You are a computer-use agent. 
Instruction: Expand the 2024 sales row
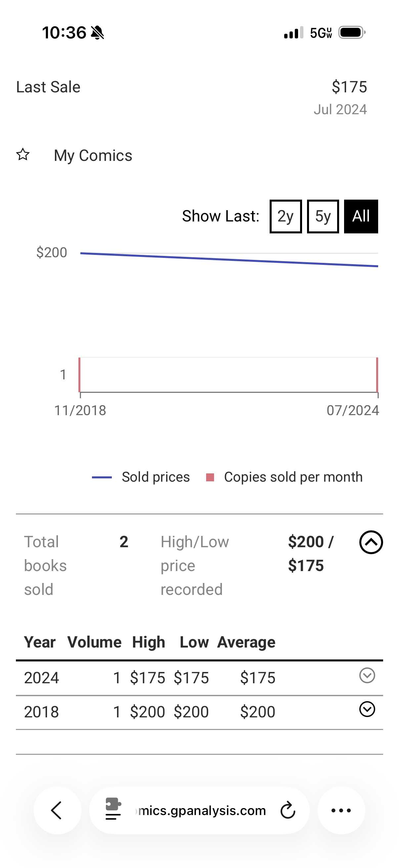coord(367,675)
